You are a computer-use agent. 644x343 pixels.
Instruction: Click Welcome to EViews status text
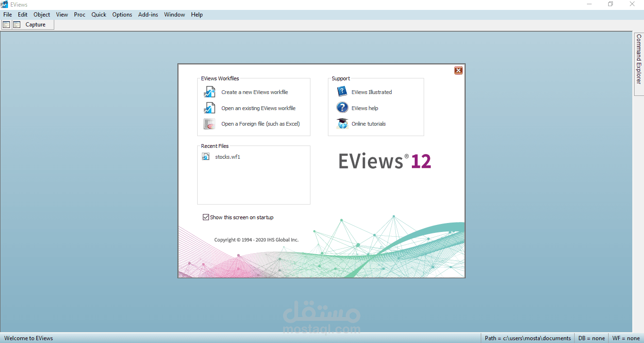[29, 338]
